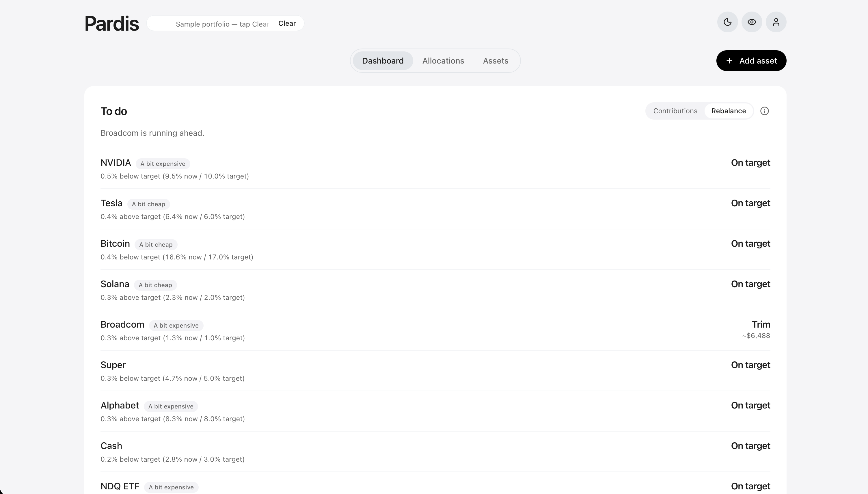
Task: Click the NVIDIA asset name
Action: point(116,163)
